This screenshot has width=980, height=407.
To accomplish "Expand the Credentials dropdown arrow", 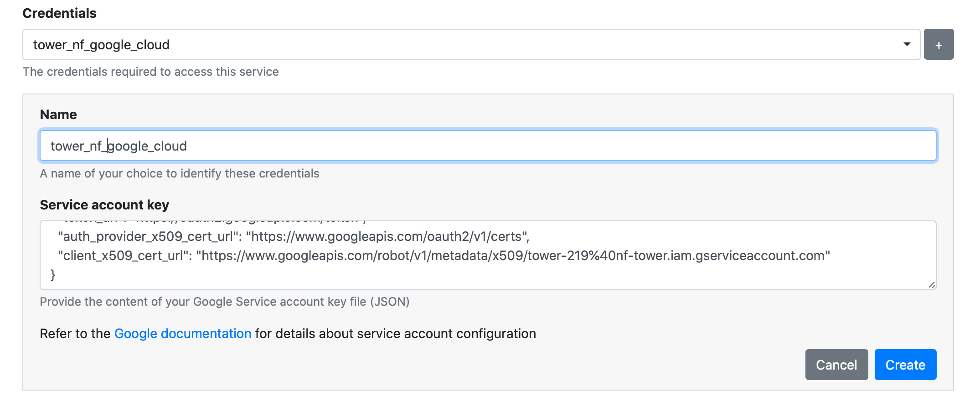I will pos(906,45).
